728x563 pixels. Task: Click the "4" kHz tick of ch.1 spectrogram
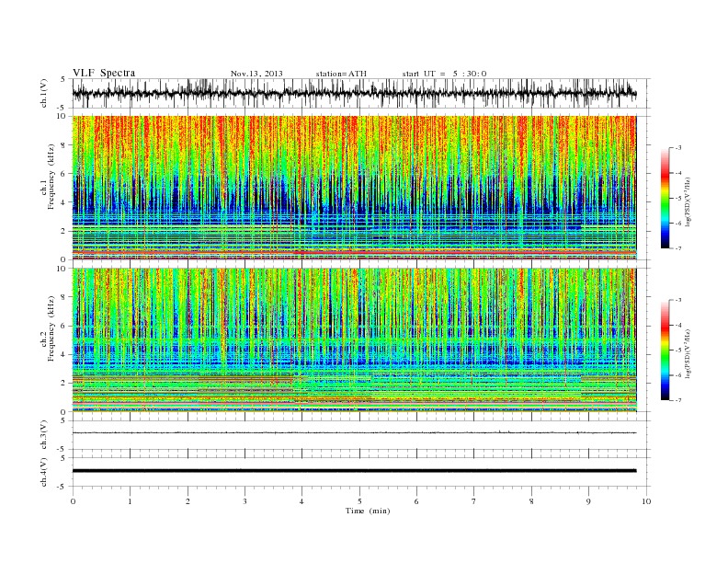(x=63, y=202)
